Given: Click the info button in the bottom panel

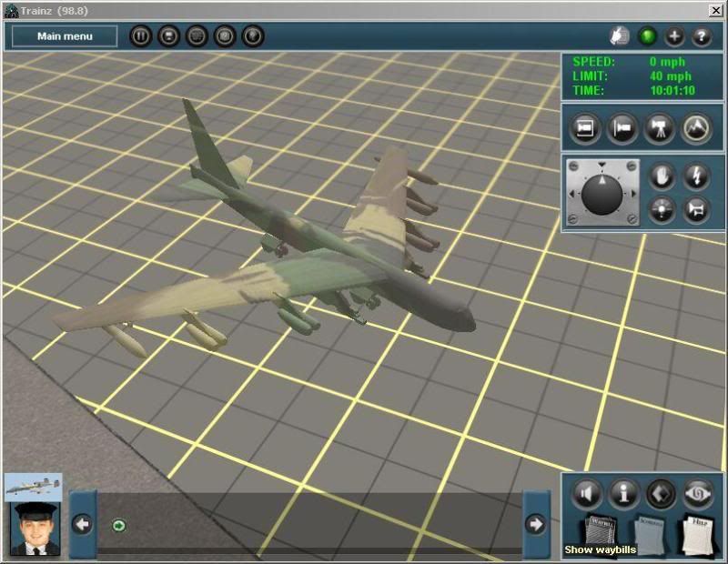Looking at the screenshot, I should pyautogui.click(x=623, y=494).
